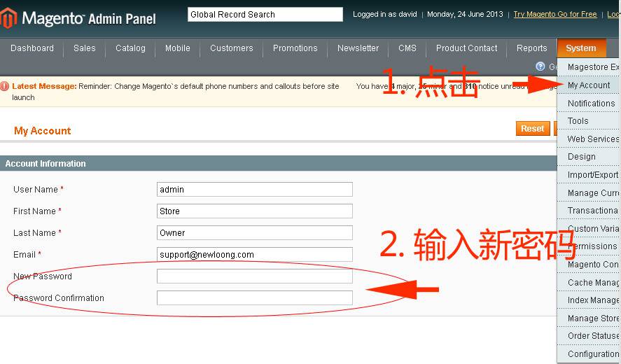Expand the Import/Export submenu item
The image size is (621, 364).
[x=592, y=175]
